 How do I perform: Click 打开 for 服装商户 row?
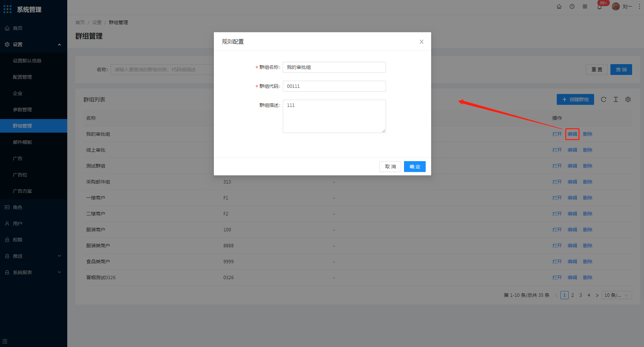[557, 230]
